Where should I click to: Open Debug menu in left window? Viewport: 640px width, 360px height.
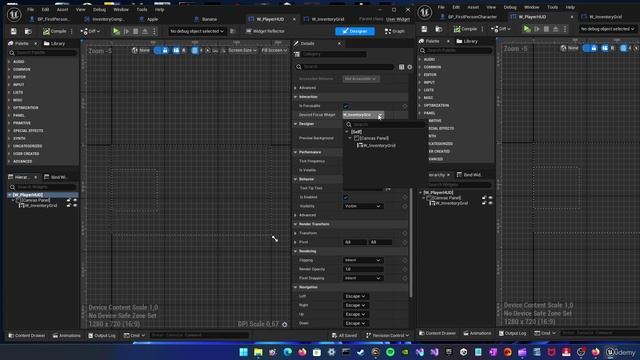pyautogui.click(x=99, y=9)
